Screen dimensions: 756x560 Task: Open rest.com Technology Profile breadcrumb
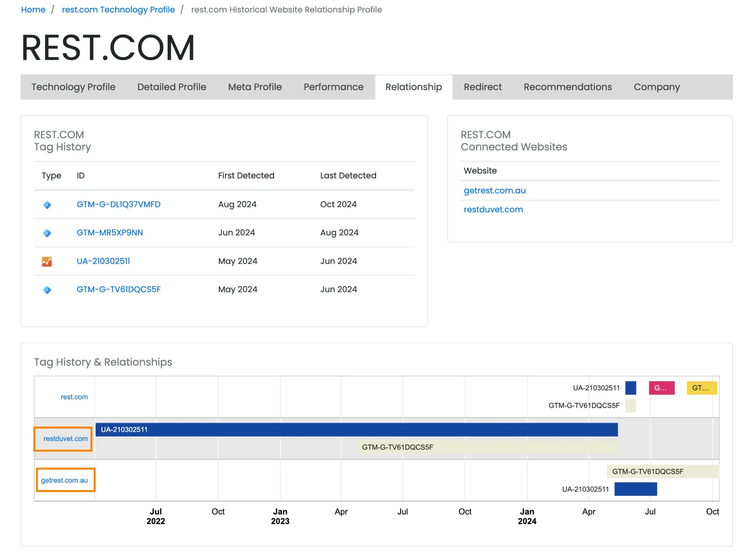click(x=118, y=9)
